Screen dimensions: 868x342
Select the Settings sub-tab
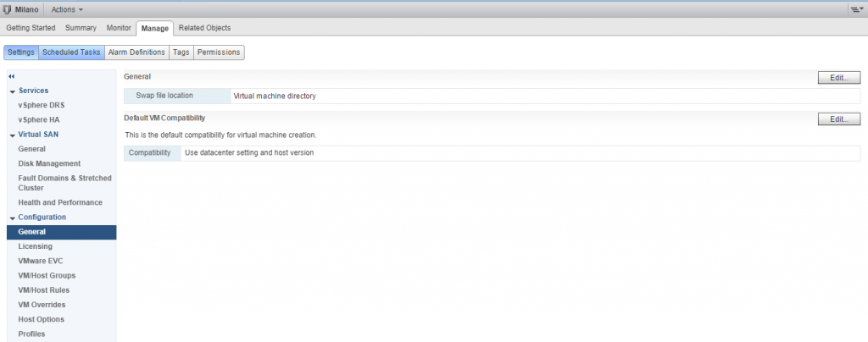click(x=21, y=52)
